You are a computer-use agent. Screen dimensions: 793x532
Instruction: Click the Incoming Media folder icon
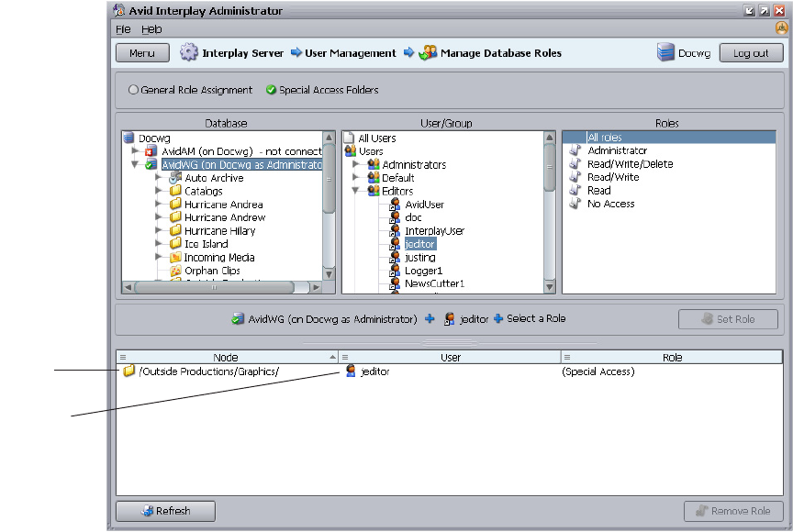175,257
